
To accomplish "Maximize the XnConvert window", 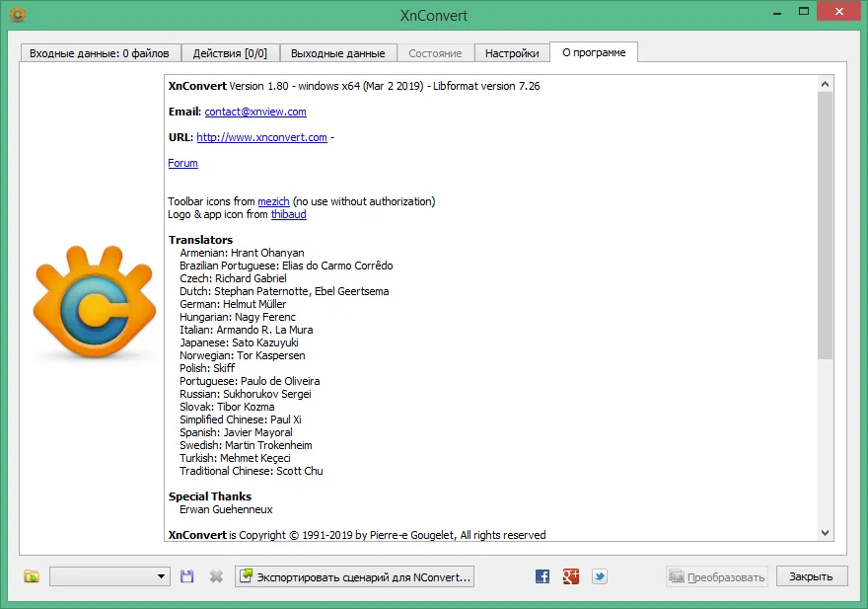I will (x=804, y=12).
